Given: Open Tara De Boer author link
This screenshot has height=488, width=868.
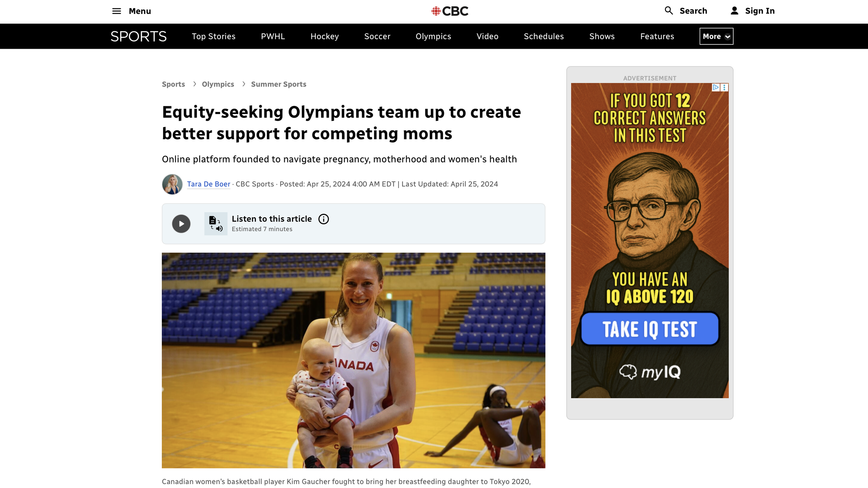Looking at the screenshot, I should click(x=209, y=184).
